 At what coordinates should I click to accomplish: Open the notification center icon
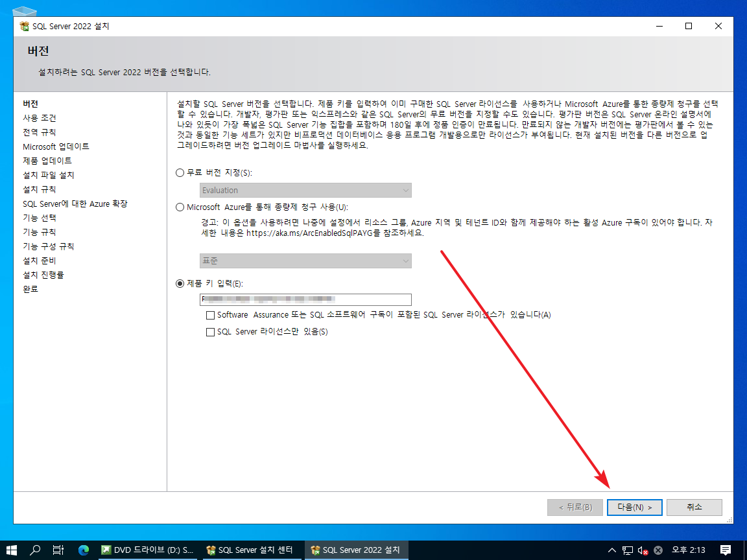pyautogui.click(x=726, y=550)
